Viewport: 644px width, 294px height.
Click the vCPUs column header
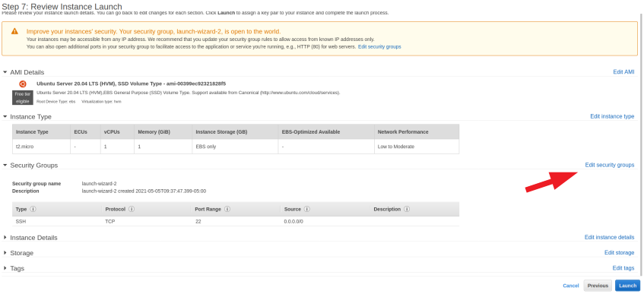[117, 132]
